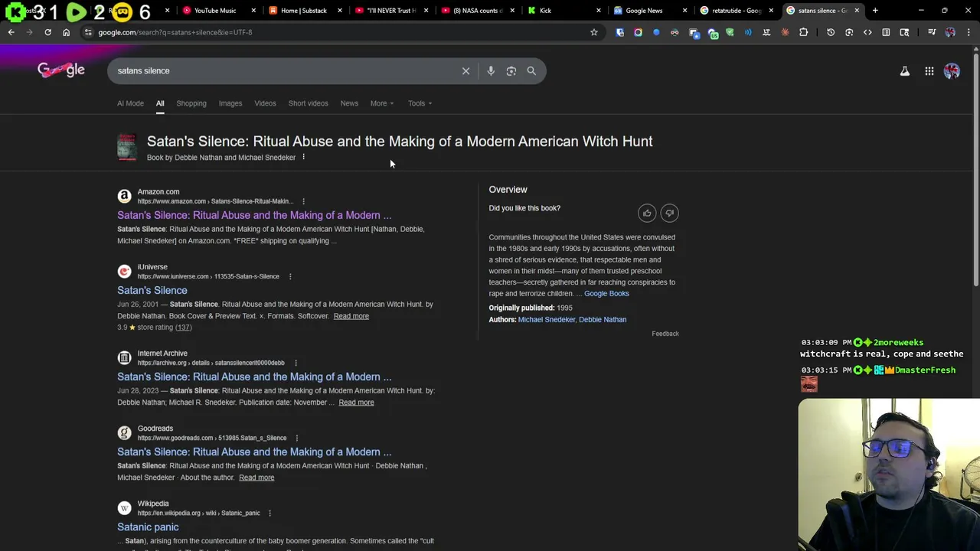Switch to AI Mode tab

(130, 103)
